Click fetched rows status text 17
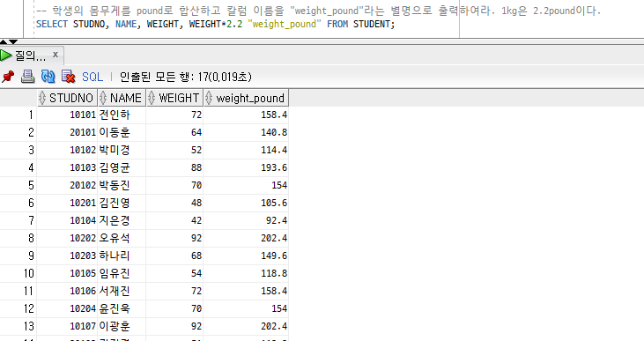This screenshot has width=644, height=341. (x=186, y=77)
